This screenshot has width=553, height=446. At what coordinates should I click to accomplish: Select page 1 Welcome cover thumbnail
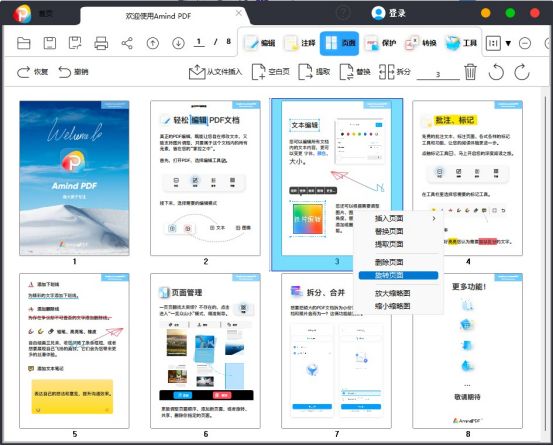[x=74, y=178]
